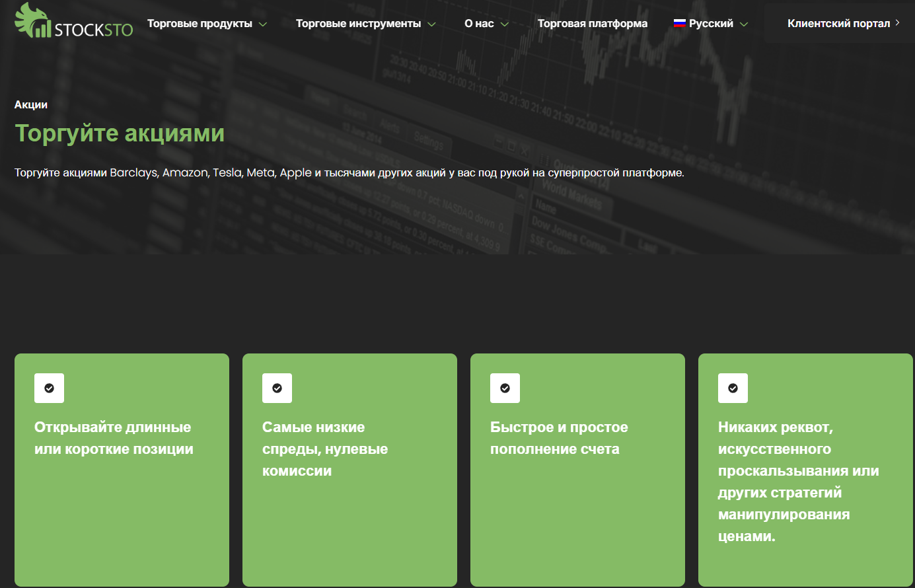Click the checkmark icon above "Открывайте длинные"
Screen dimensions: 915x588
(49, 388)
